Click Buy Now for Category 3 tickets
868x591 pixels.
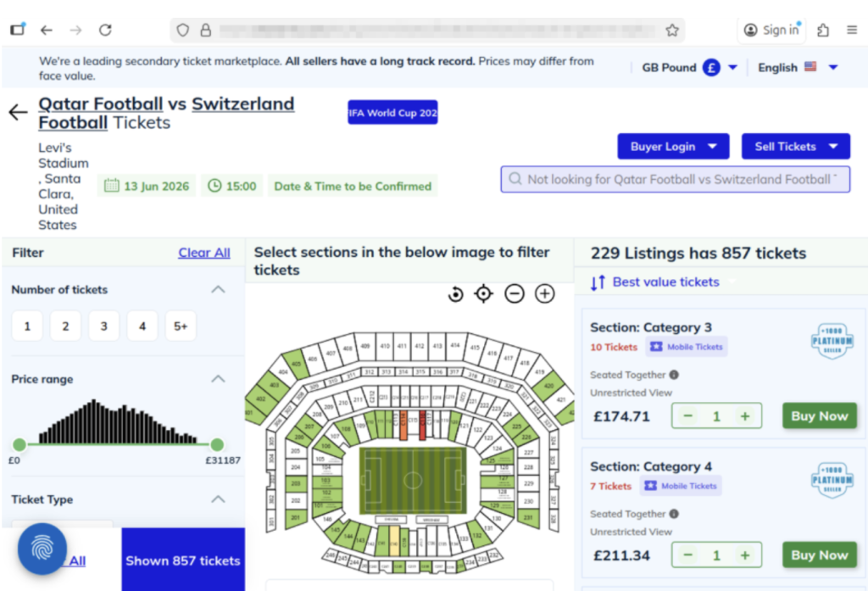point(819,415)
